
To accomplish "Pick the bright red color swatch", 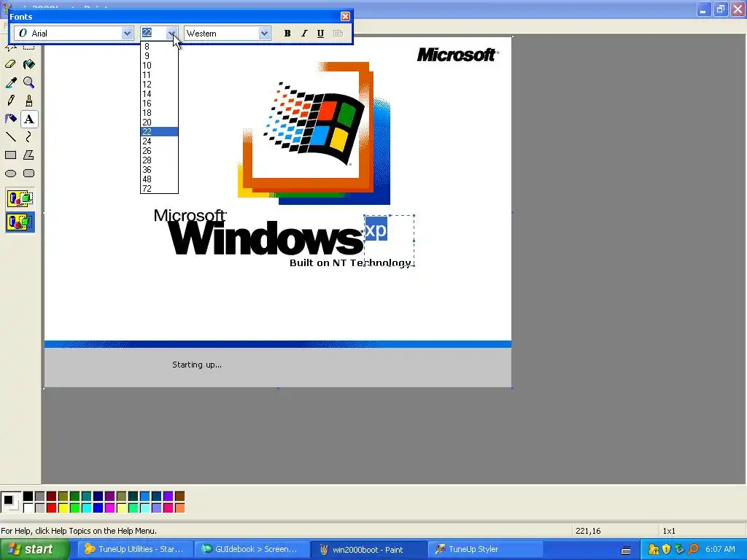I will [x=52, y=508].
